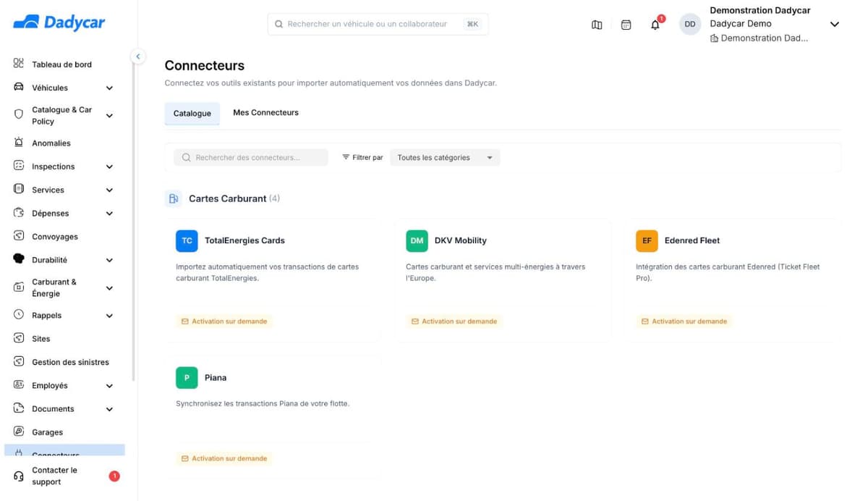Expand the Inspections chevron
Screen dimensions: 868x501
109,167
